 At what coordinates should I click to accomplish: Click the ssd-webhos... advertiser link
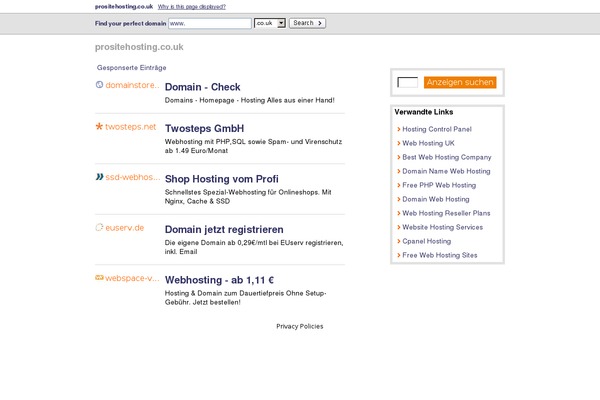point(133,177)
